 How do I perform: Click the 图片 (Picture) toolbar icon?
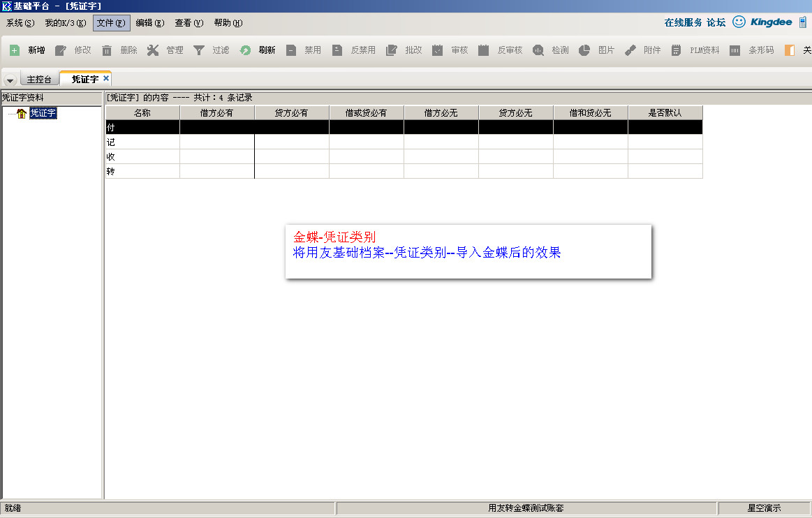click(584, 50)
